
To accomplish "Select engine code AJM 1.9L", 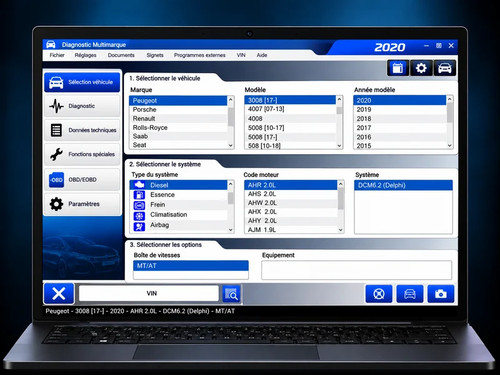I will 291,230.
